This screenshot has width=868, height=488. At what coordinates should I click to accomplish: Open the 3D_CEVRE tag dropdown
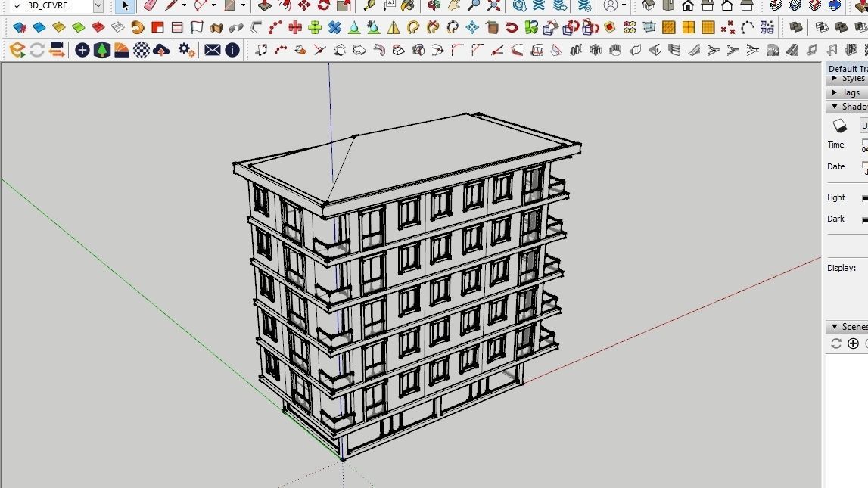(98, 6)
